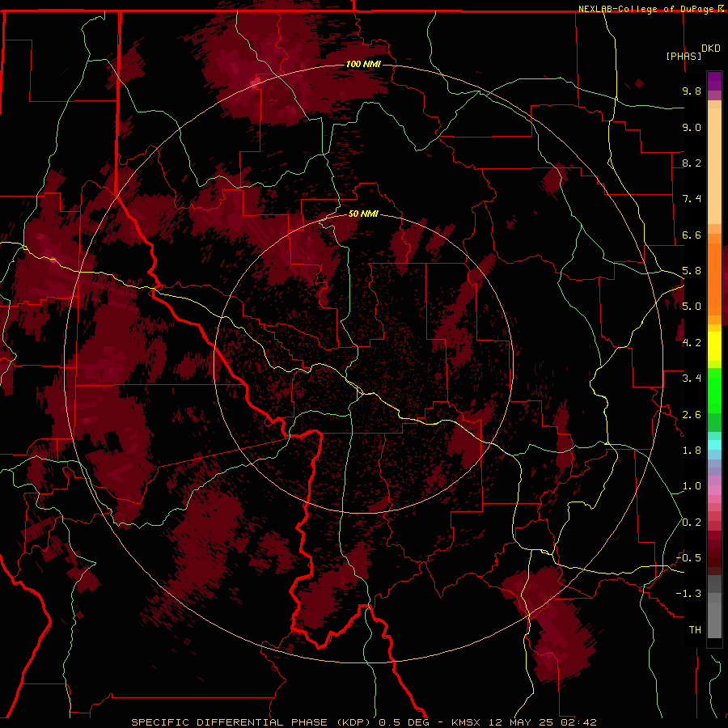Click the 1.8 scale value
This screenshot has height=728, width=728.
click(692, 451)
